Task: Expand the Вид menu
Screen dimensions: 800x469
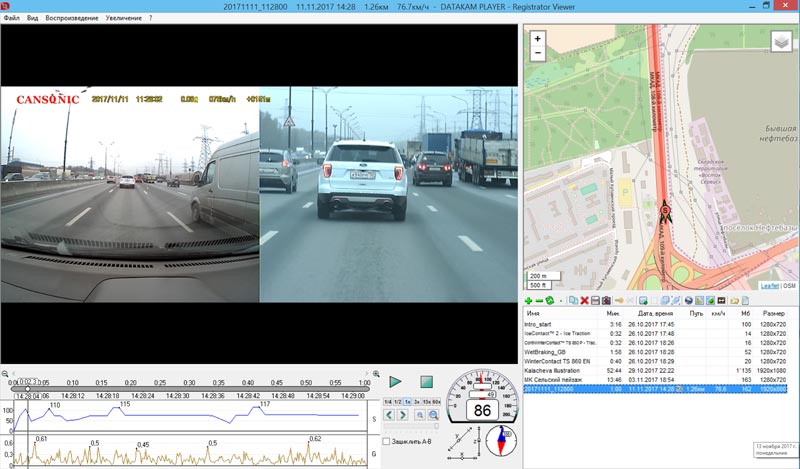Action: [x=33, y=18]
